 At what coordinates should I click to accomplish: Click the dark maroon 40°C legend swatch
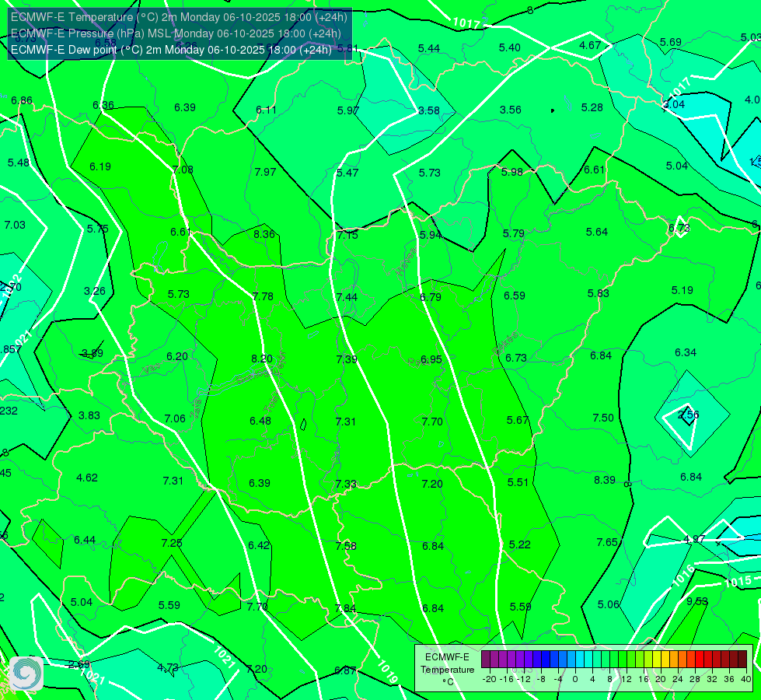point(742,660)
